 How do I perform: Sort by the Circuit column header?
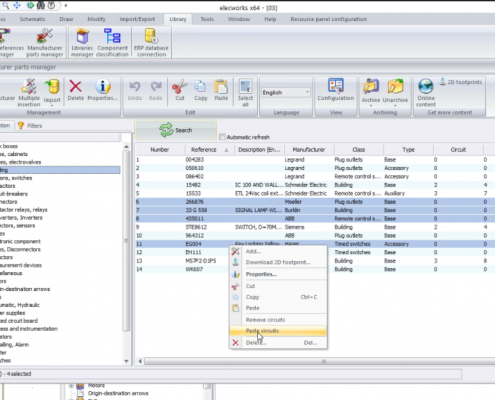458,150
